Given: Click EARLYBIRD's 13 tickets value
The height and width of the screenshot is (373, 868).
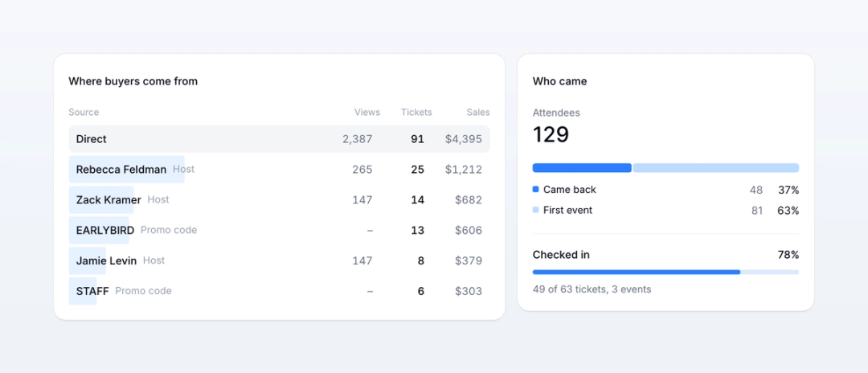Looking at the screenshot, I should point(417,230).
